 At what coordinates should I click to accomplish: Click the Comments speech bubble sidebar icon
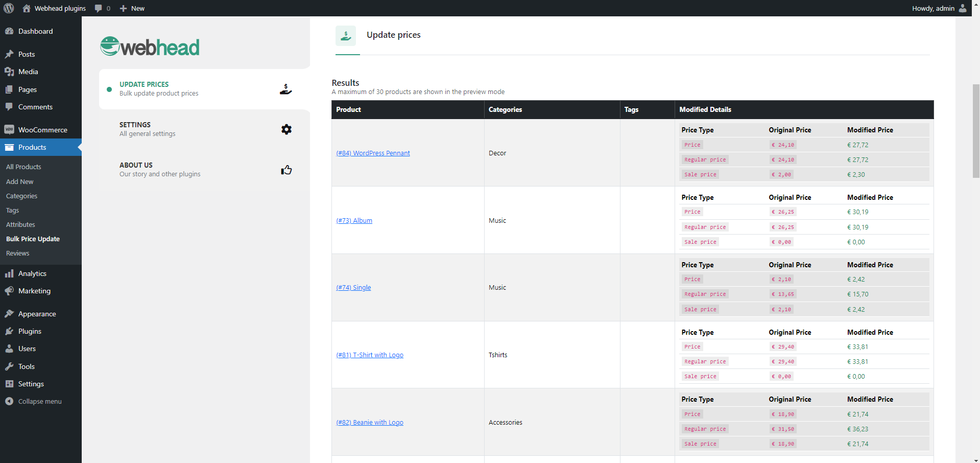[9, 107]
